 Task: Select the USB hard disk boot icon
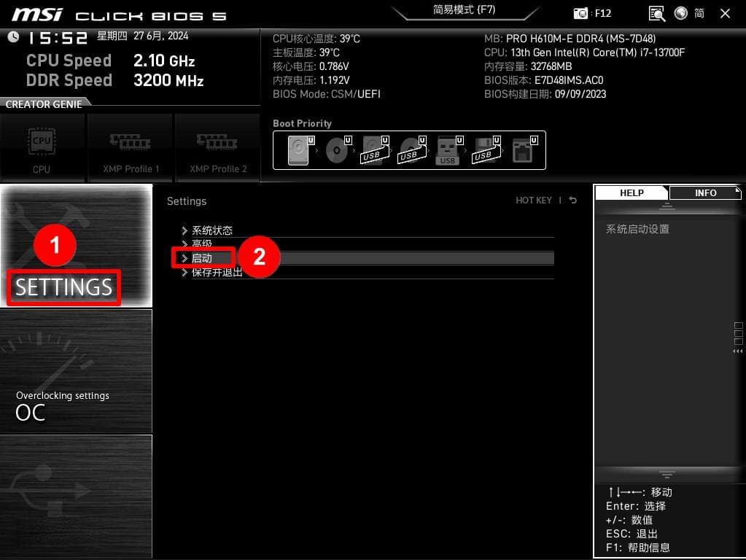point(375,150)
